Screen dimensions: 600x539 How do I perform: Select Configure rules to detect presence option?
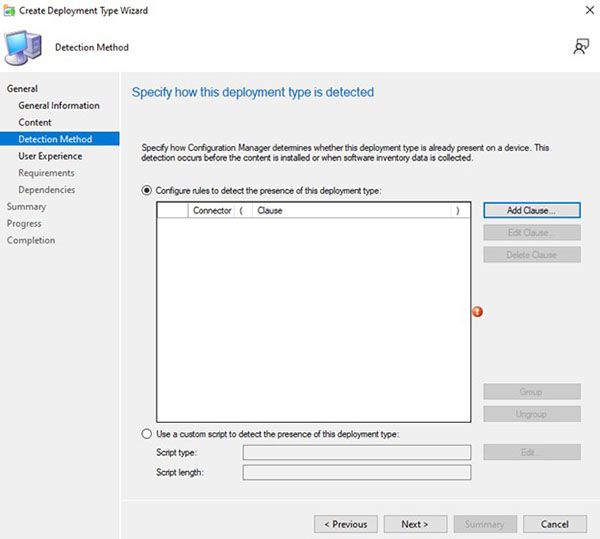click(x=147, y=190)
